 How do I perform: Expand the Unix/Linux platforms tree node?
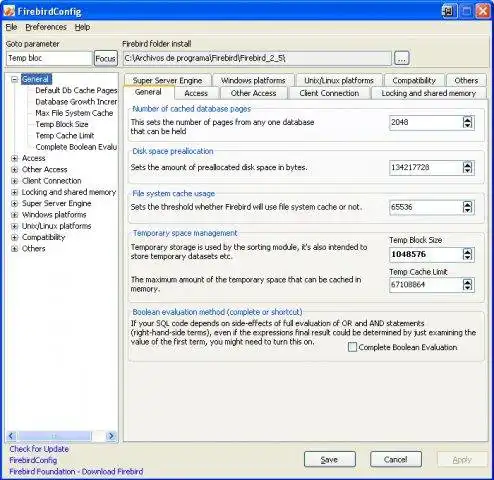click(14, 226)
